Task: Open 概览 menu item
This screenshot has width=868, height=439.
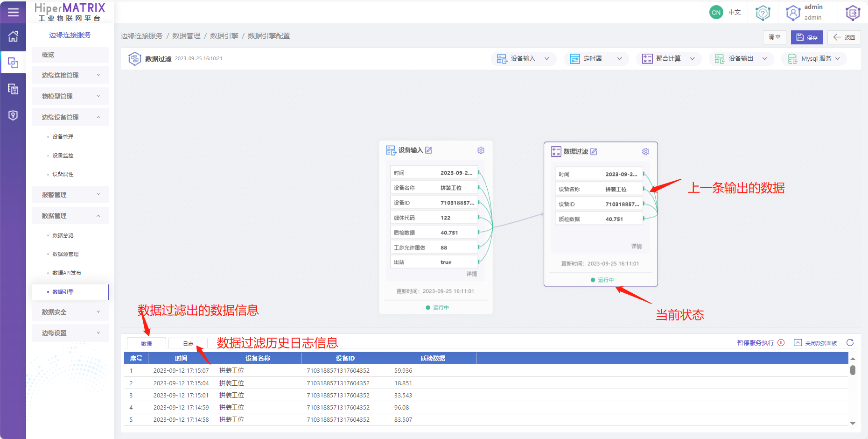Action: point(70,55)
